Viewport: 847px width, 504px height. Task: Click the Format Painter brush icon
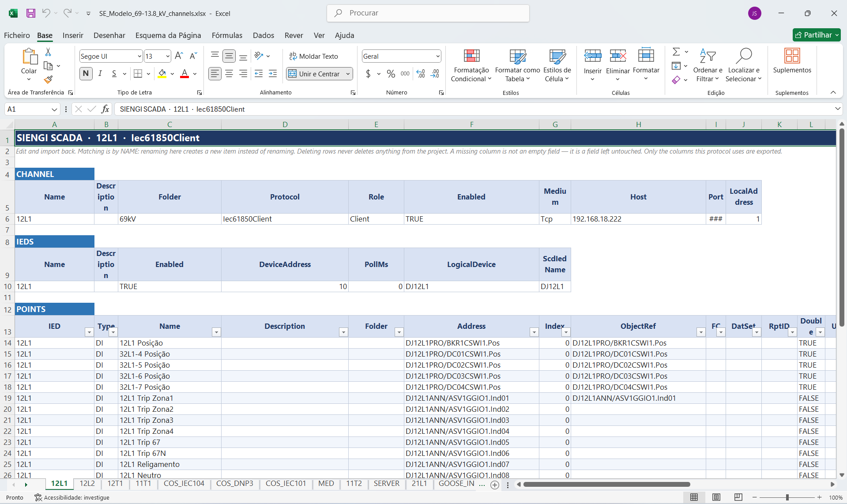[x=48, y=79]
